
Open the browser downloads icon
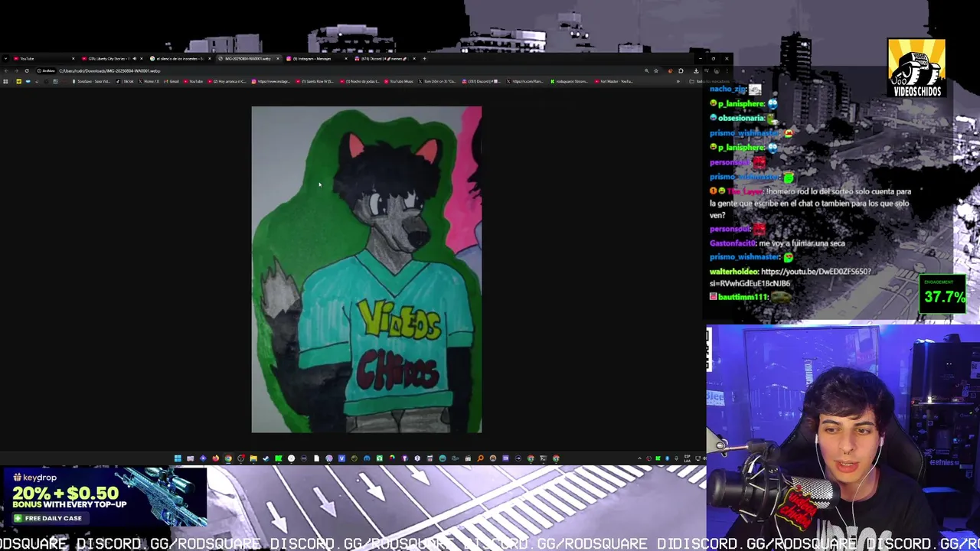696,70
